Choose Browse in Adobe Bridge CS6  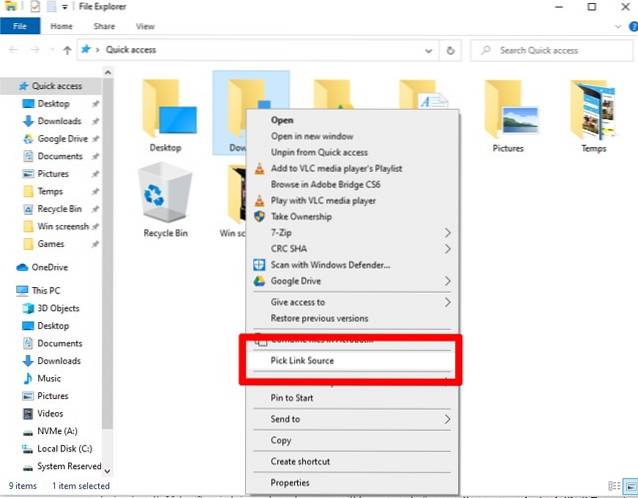coord(352,184)
